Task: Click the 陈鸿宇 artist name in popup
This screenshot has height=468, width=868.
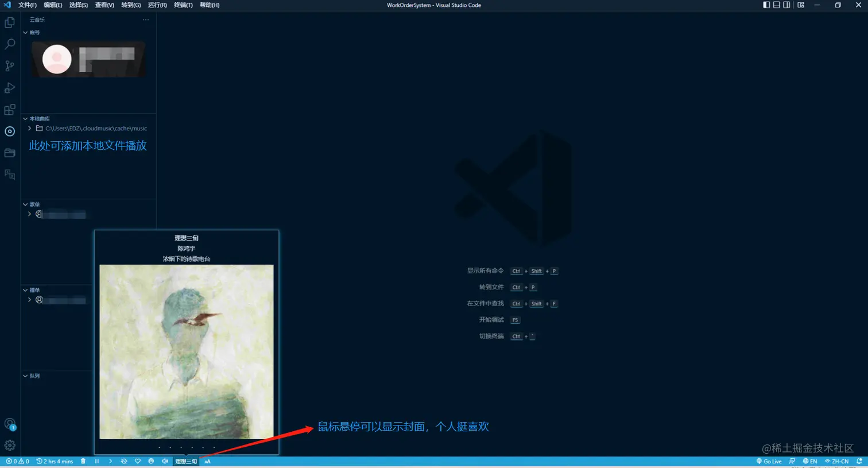Action: click(187, 249)
